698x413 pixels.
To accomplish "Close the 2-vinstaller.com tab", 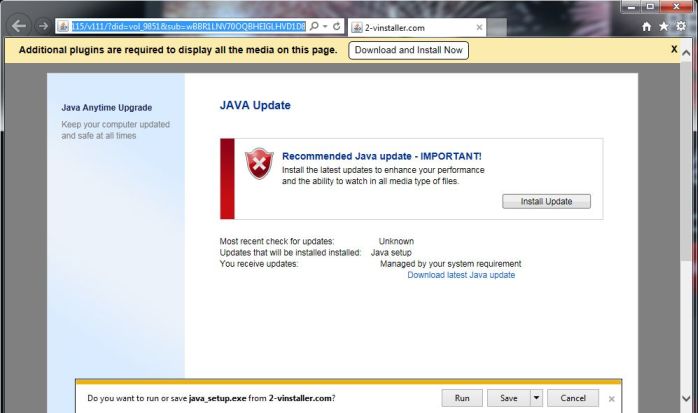I will point(479,28).
